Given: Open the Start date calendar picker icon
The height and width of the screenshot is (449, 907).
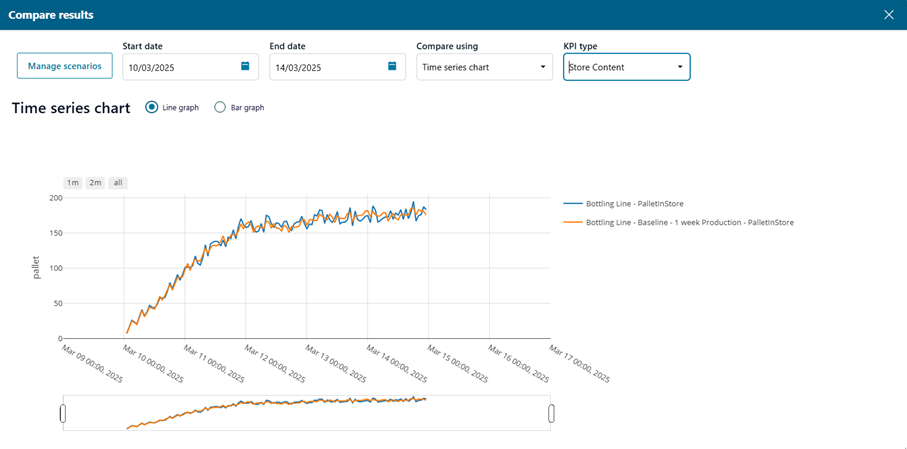Looking at the screenshot, I should click(x=245, y=67).
